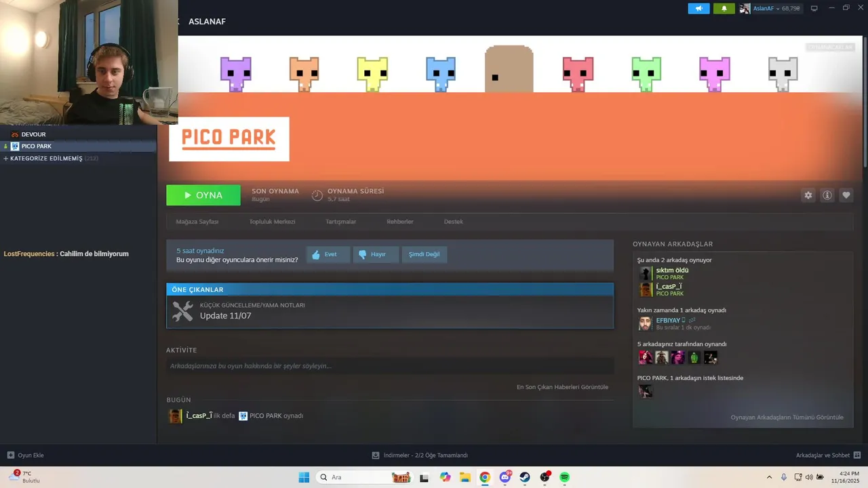Open Discord from taskbar
Viewport: 868px width, 488px height.
point(505,477)
